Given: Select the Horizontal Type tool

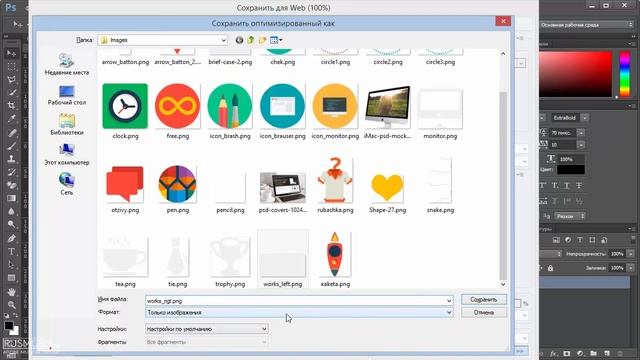Looking at the screenshot, I should coord(11,251).
